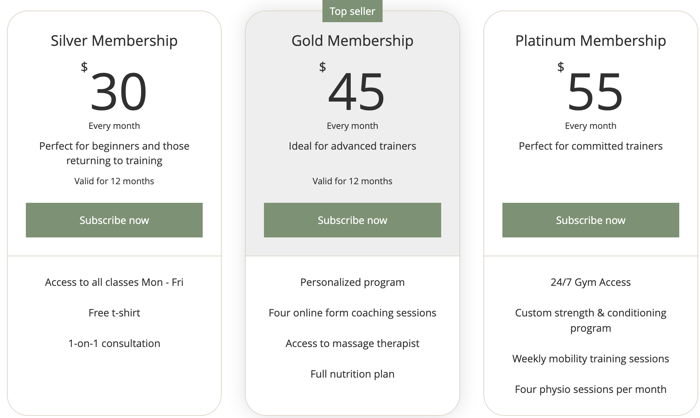Click the 24/7 Gym Access feature
This screenshot has width=700, height=418.
590,282
